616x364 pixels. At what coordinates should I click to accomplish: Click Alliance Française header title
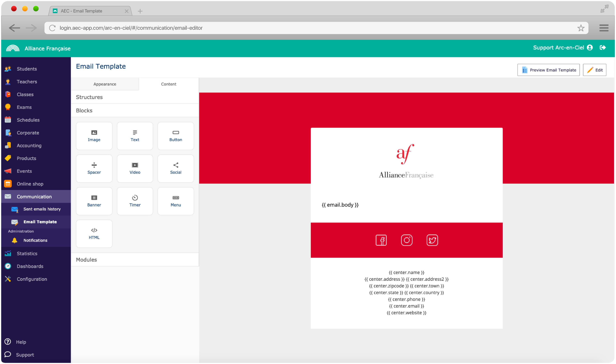click(47, 49)
